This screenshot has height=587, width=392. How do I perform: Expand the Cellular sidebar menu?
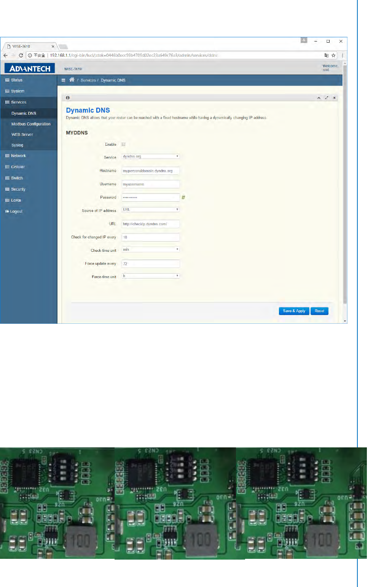coord(29,167)
